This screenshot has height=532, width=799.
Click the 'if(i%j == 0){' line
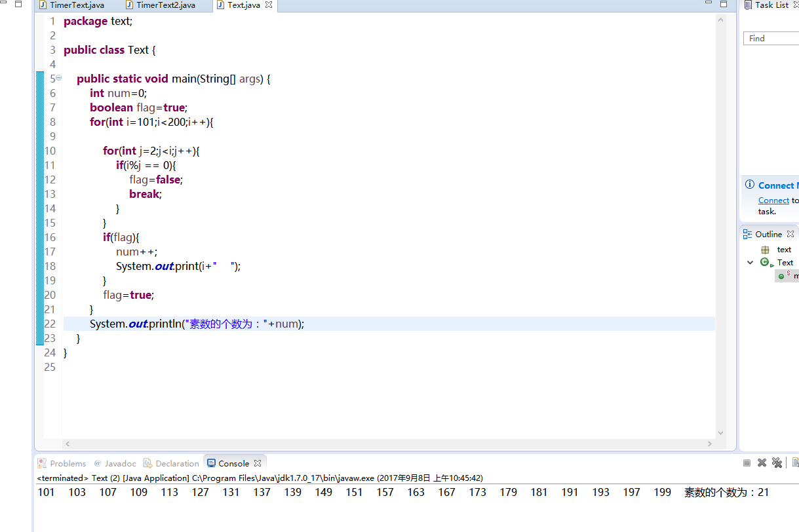(x=146, y=165)
